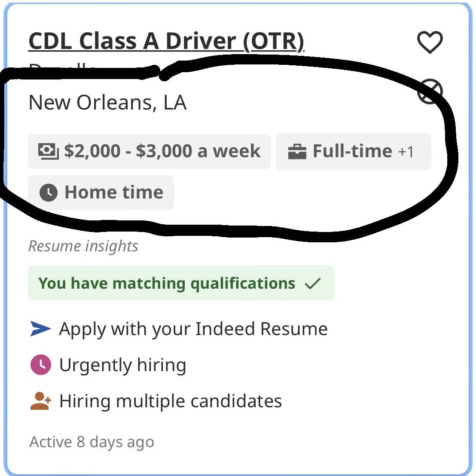Click 'Apply with your Indeed Resume' text
Viewport: 476px width, 476px height.
pos(193,329)
